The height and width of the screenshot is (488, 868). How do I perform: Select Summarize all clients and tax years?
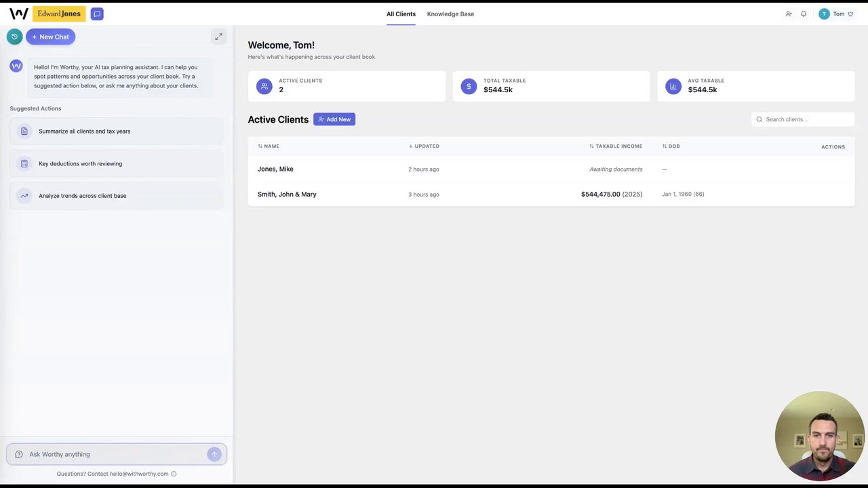tap(117, 131)
